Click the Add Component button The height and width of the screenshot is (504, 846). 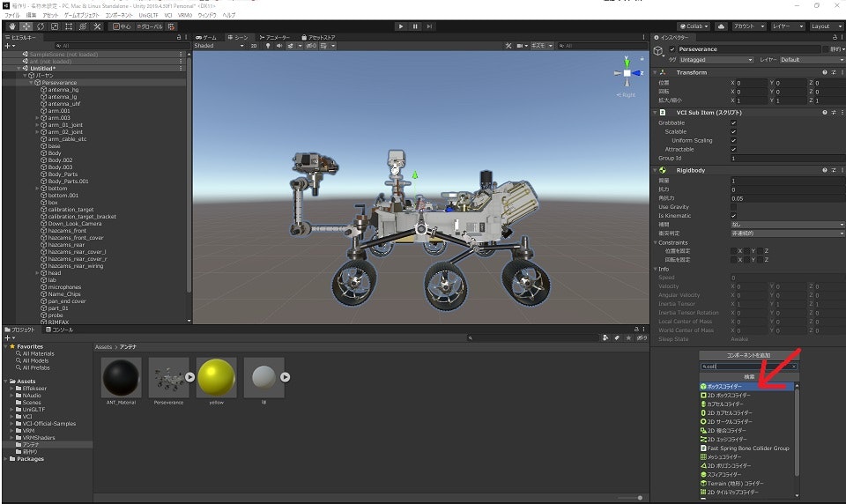(748, 355)
